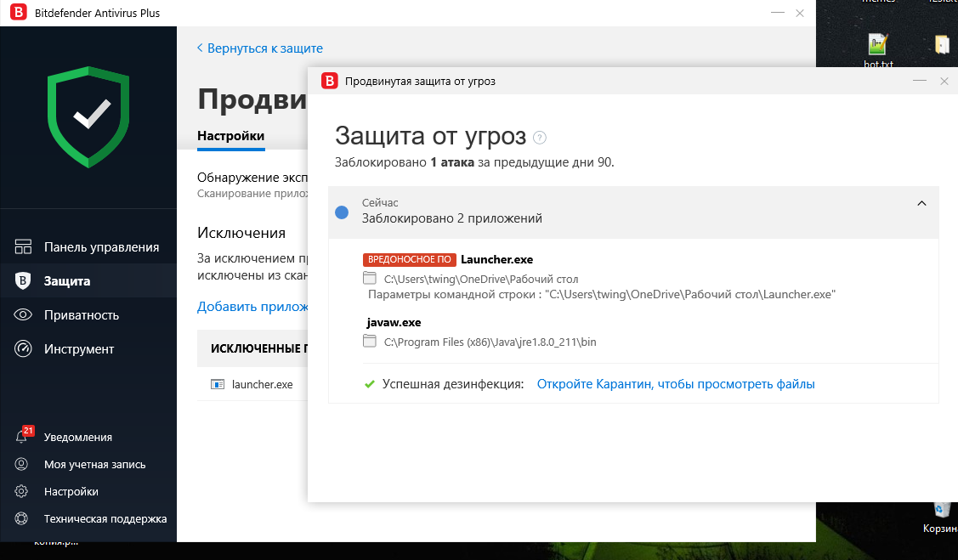This screenshot has height=560, width=958.
Task: Click the bell notifications icon
Action: point(21,438)
